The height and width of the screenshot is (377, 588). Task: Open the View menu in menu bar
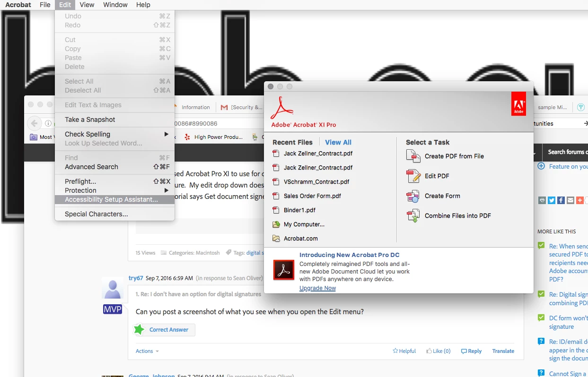87,5
